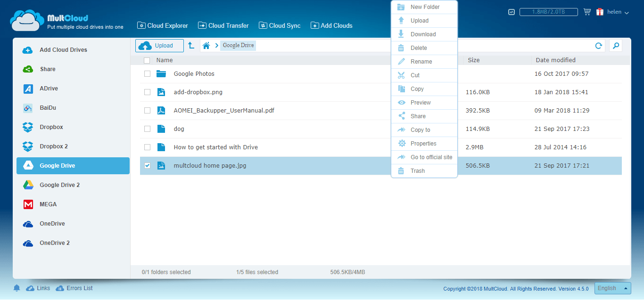The width and height of the screenshot is (644, 300).
Task: Open Trash from context menu
Action: click(x=424, y=171)
